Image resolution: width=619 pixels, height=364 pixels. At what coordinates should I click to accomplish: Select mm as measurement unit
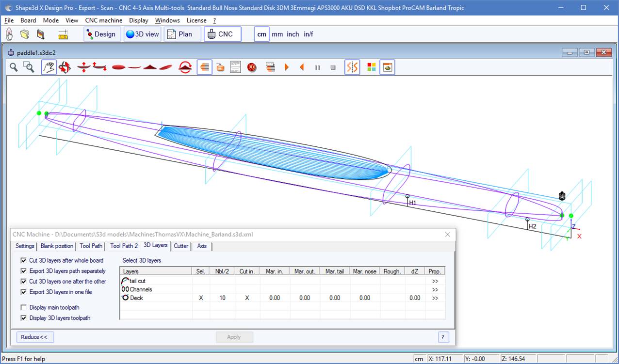277,34
